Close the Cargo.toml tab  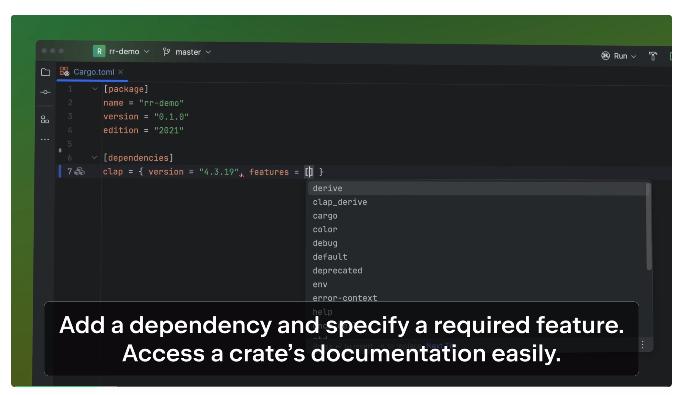coord(121,72)
